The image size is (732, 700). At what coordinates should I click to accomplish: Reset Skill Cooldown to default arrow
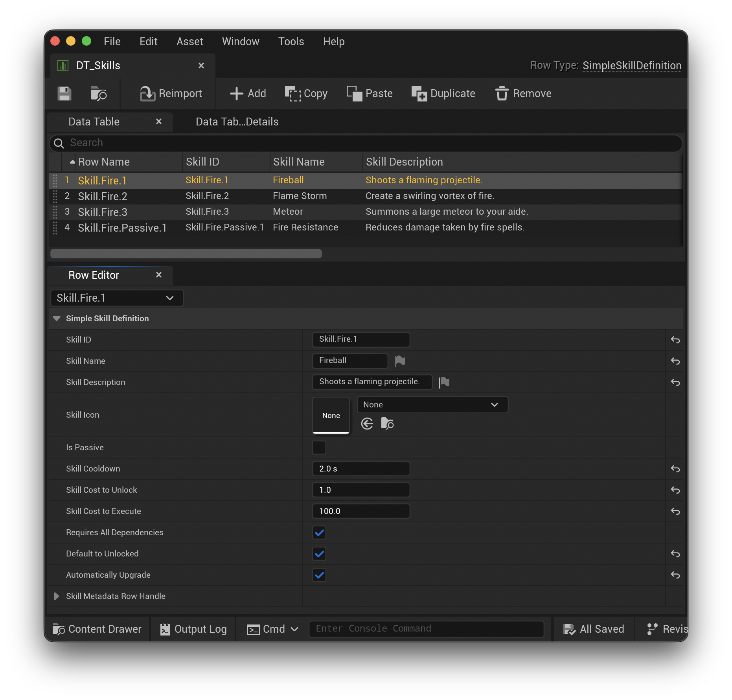(675, 469)
